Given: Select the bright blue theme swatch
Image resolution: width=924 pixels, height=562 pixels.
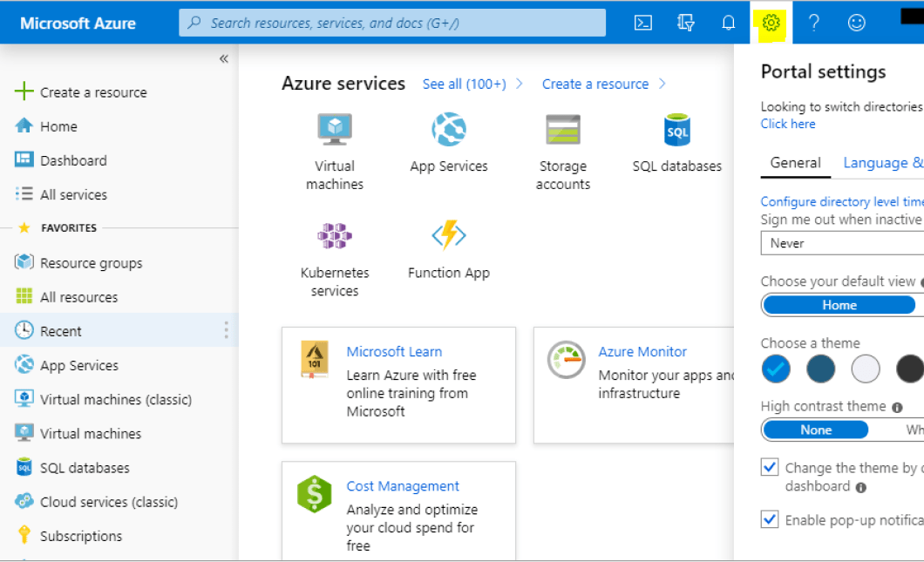Looking at the screenshot, I should tap(776, 369).
